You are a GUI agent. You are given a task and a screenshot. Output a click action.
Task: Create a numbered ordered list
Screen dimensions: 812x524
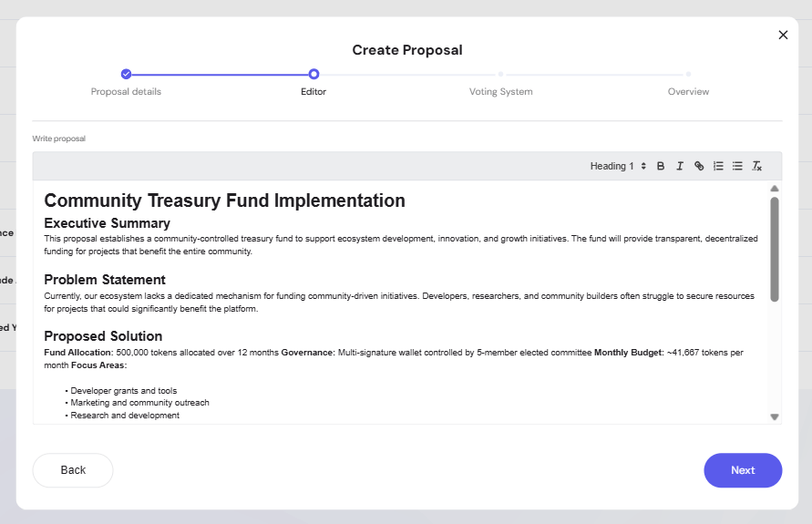point(718,166)
